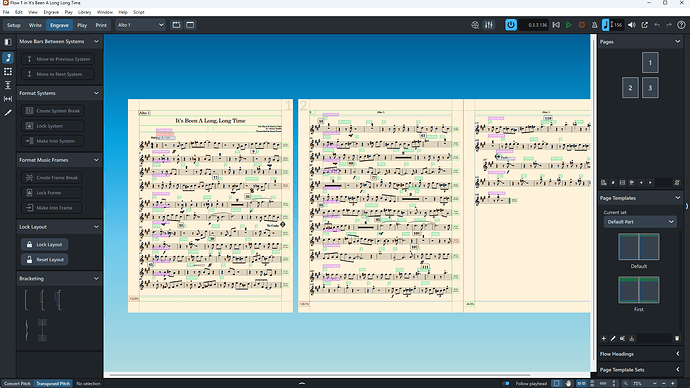Select page 1 thumbnail in Pages panel

[x=650, y=62]
